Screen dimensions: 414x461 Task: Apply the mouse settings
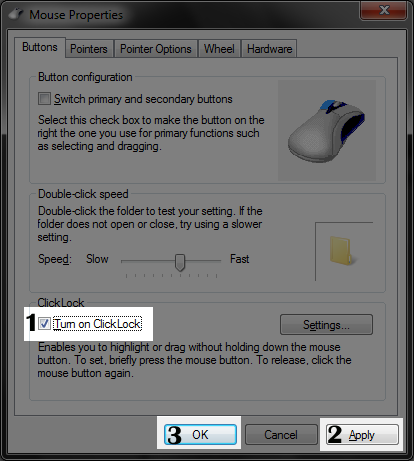(x=362, y=434)
